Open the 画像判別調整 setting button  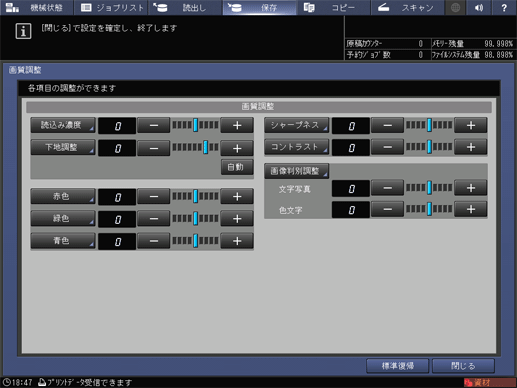[297, 171]
